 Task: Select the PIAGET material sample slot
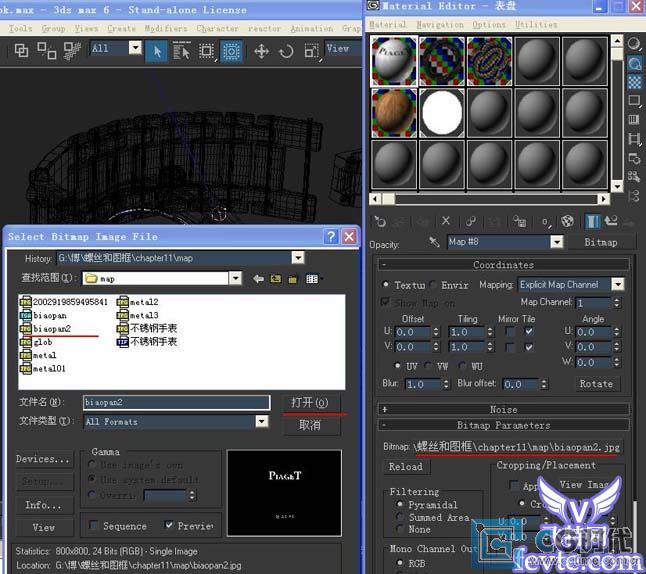tap(394, 61)
